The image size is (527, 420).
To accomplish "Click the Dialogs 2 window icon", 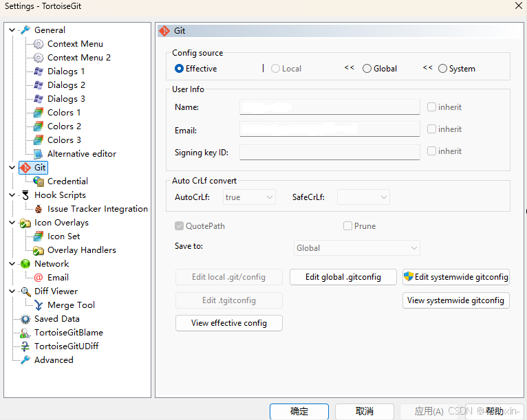I will (x=39, y=85).
